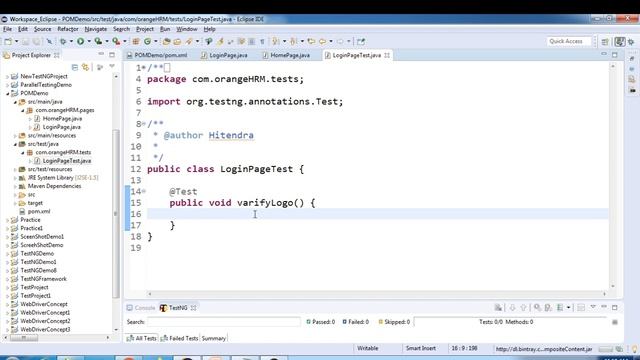Expand folded comment at line 1
The width and height of the screenshot is (640, 360).
144,67
